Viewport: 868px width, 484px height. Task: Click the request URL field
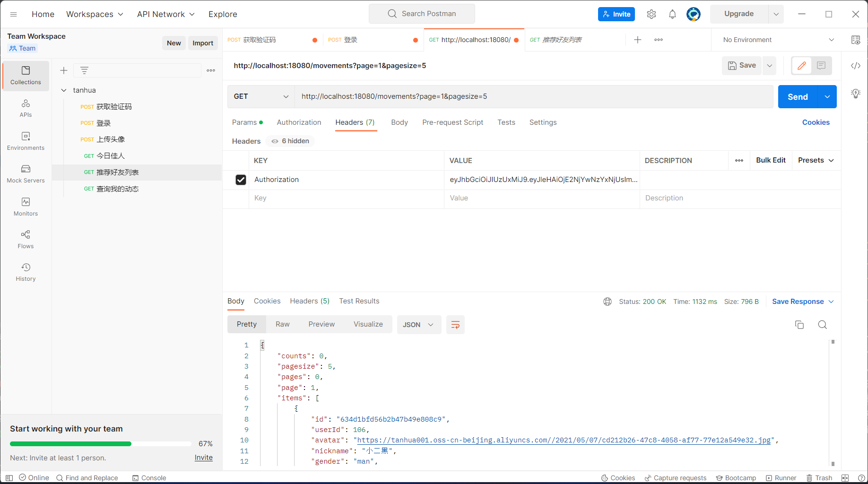point(534,96)
